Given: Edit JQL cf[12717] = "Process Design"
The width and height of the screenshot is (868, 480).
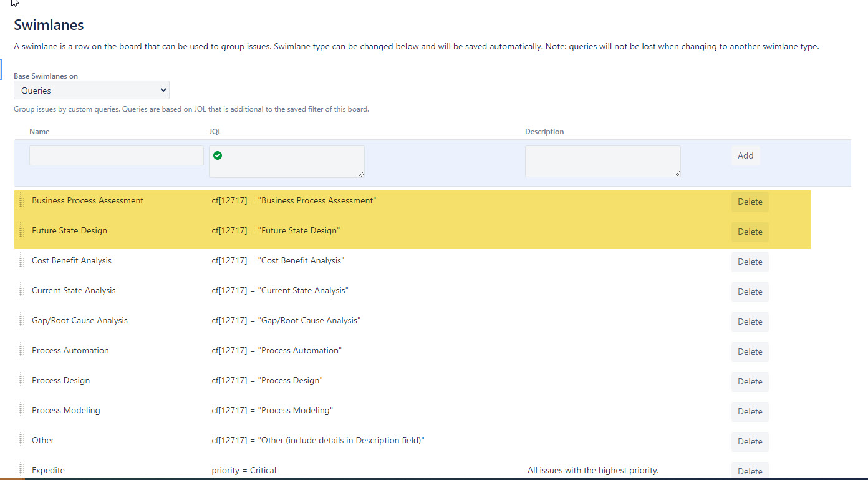Looking at the screenshot, I should pos(267,380).
